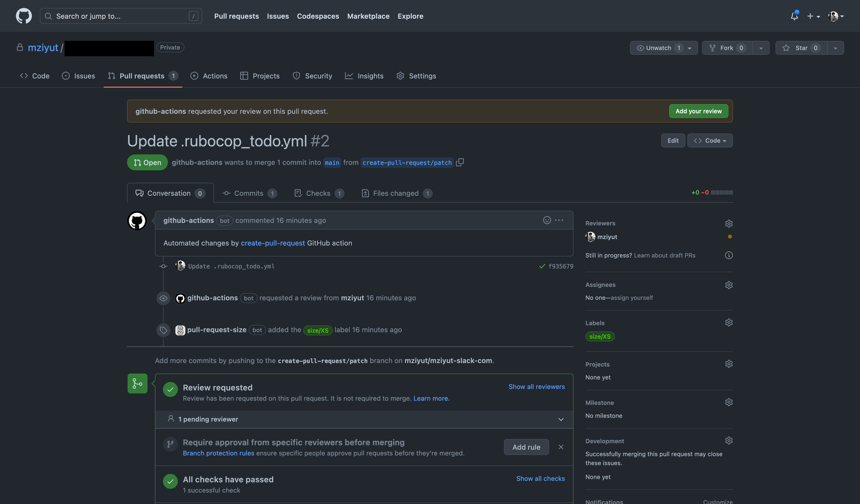Select the Commits tab

pyautogui.click(x=249, y=193)
